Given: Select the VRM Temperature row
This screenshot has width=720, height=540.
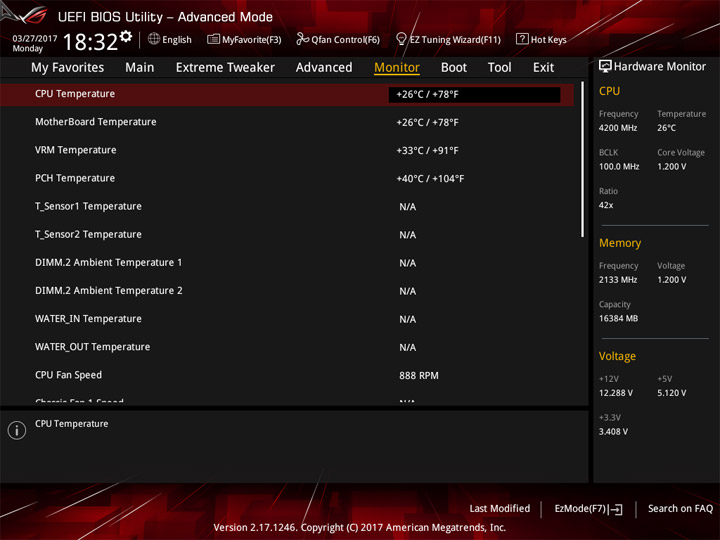Looking at the screenshot, I should click(287, 150).
